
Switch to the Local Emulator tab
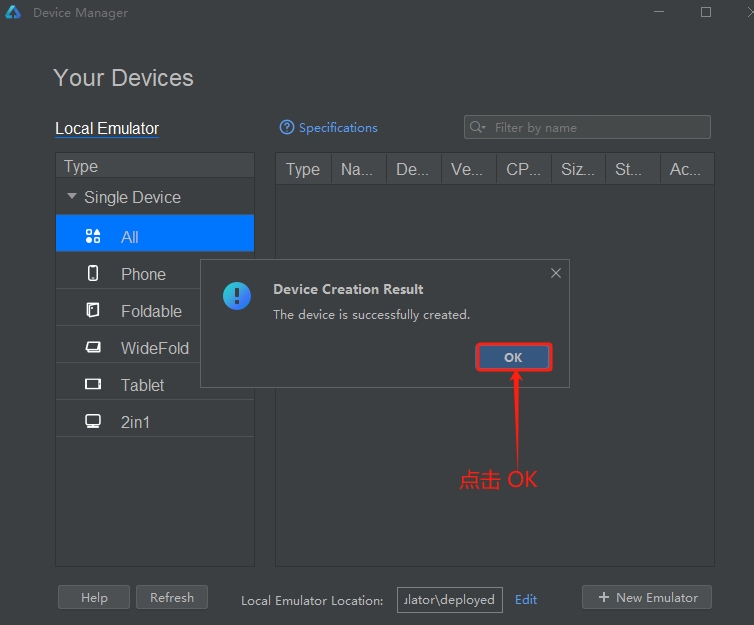pyautogui.click(x=107, y=128)
